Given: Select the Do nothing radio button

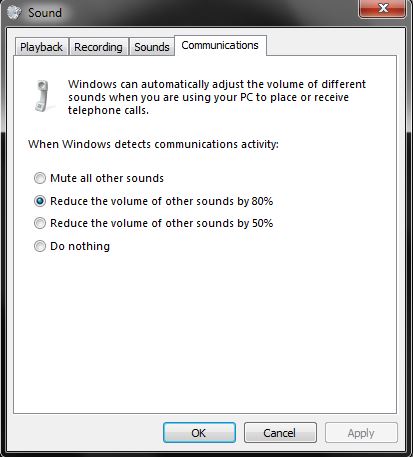Looking at the screenshot, I should click(40, 246).
